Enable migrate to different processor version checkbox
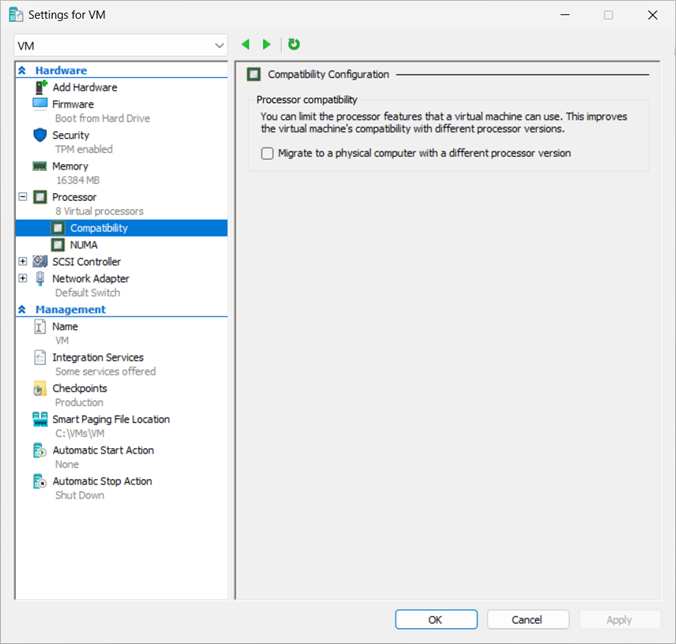 click(x=267, y=154)
